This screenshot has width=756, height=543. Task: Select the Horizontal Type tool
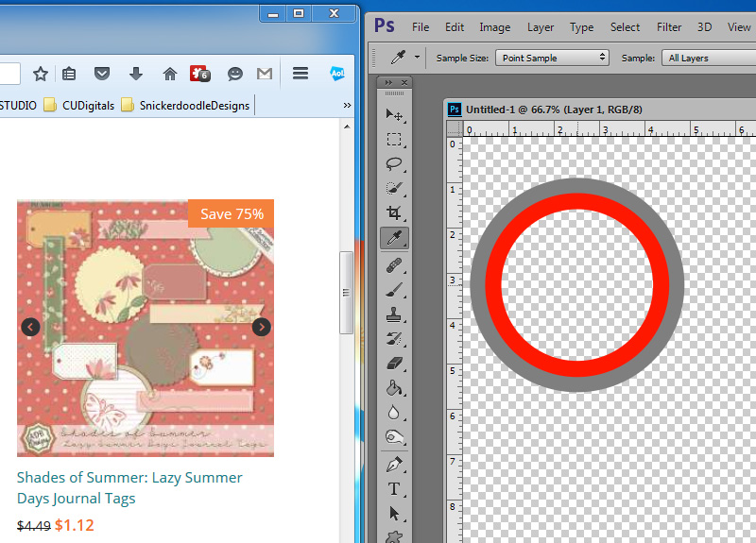click(x=394, y=489)
